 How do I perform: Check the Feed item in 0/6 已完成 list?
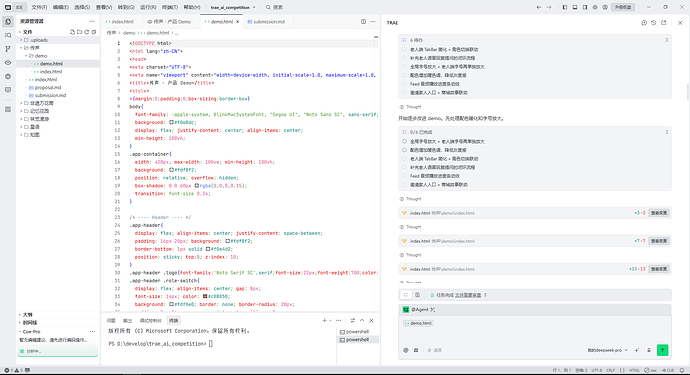[x=404, y=176]
